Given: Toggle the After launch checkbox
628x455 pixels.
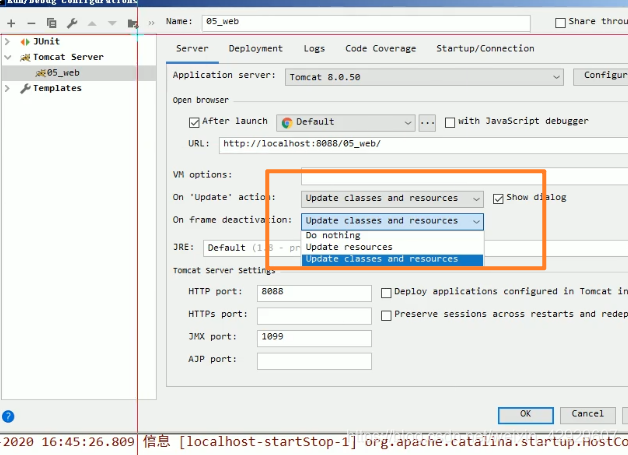Looking at the screenshot, I should (194, 122).
